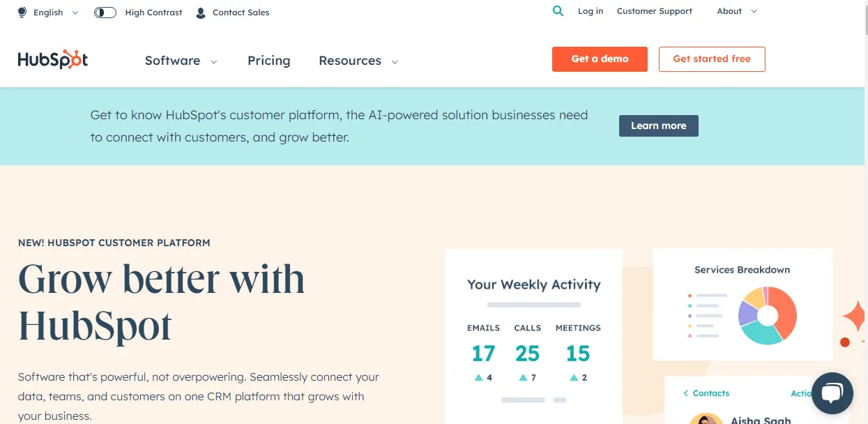Open the chat widget bubble
The image size is (868, 424).
pyautogui.click(x=832, y=393)
